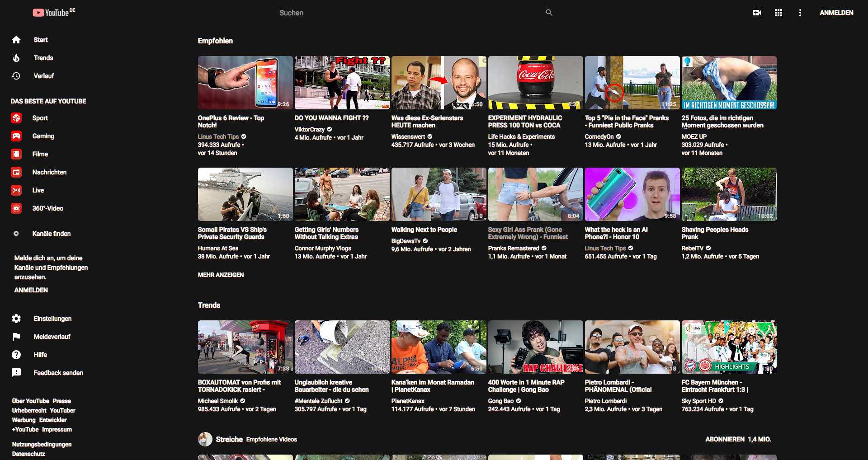Click verified badge next to Linus Tech Tips, OnePlus video

pyautogui.click(x=244, y=136)
